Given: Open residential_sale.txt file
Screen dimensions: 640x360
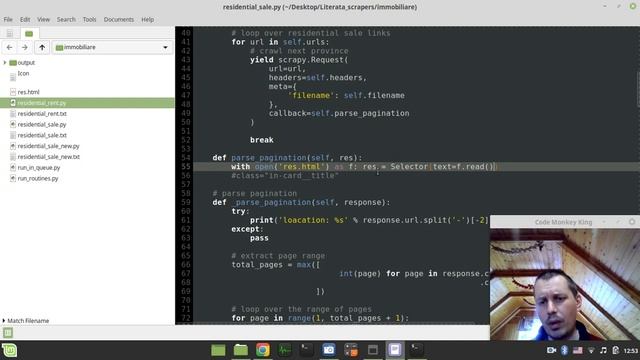Looking at the screenshot, I should click(42, 135).
